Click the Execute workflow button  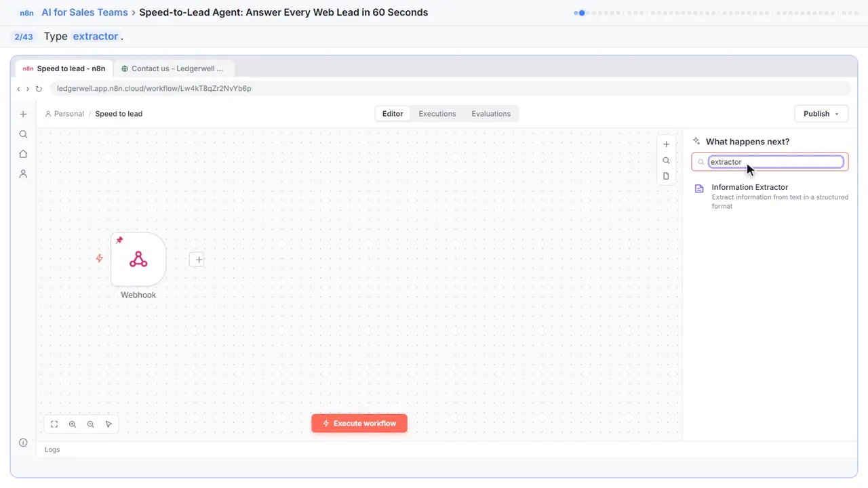click(359, 424)
